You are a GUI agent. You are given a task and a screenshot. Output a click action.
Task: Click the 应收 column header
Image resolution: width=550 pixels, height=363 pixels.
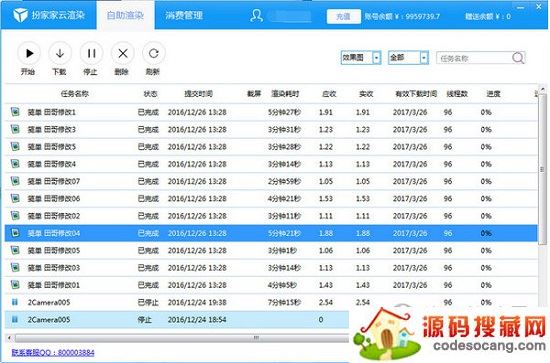point(329,94)
